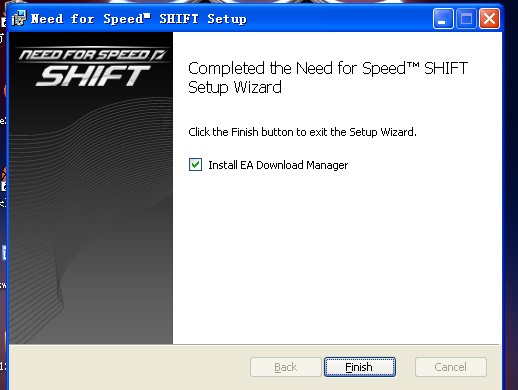The image size is (518, 390).
Task: Click the "Install EA Download Manager" label text
Action: pos(278,165)
